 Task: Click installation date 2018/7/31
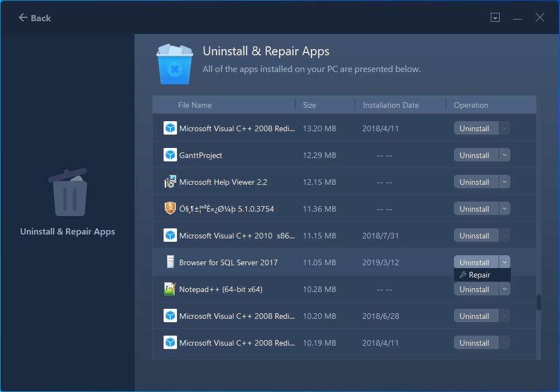point(380,236)
